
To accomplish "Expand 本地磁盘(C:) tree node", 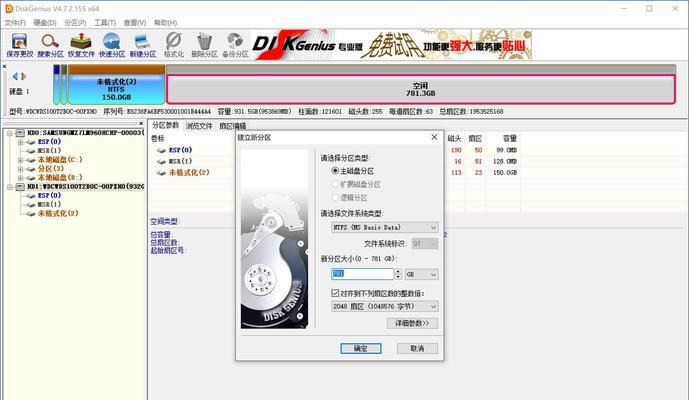I will click(x=20, y=160).
